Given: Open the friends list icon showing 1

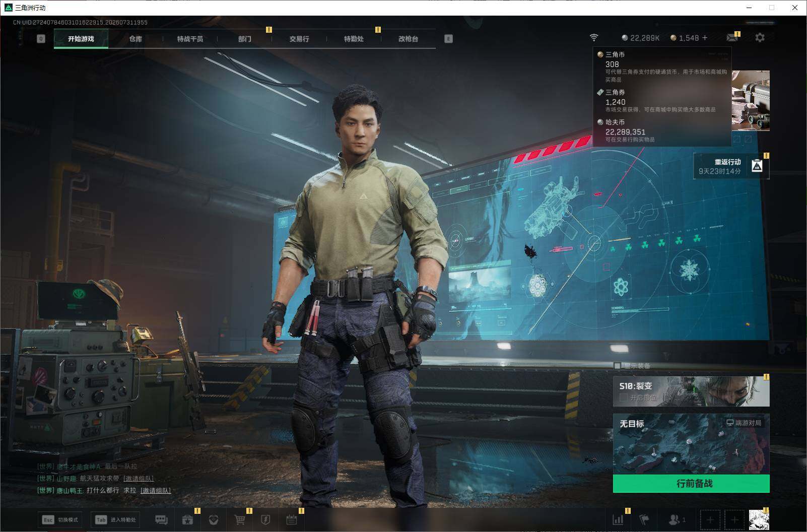Looking at the screenshot, I should pyautogui.click(x=677, y=520).
